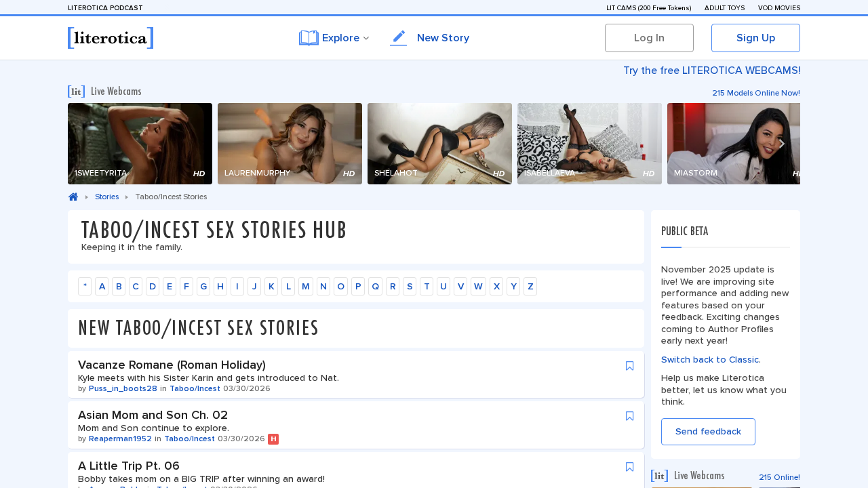Image resolution: width=868 pixels, height=488 pixels.
Task: Filter stories by letter M
Action: 306,286
